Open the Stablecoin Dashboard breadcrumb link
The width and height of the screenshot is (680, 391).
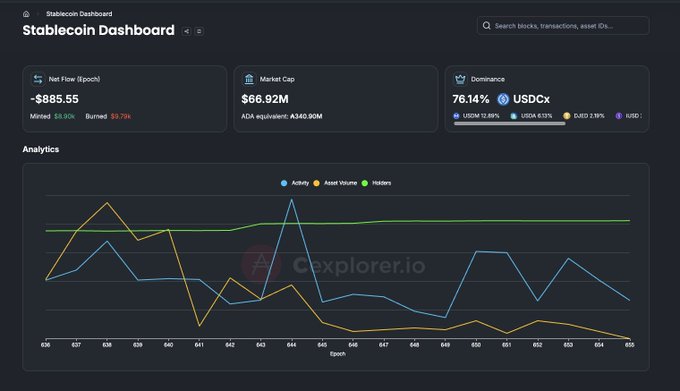coord(79,14)
